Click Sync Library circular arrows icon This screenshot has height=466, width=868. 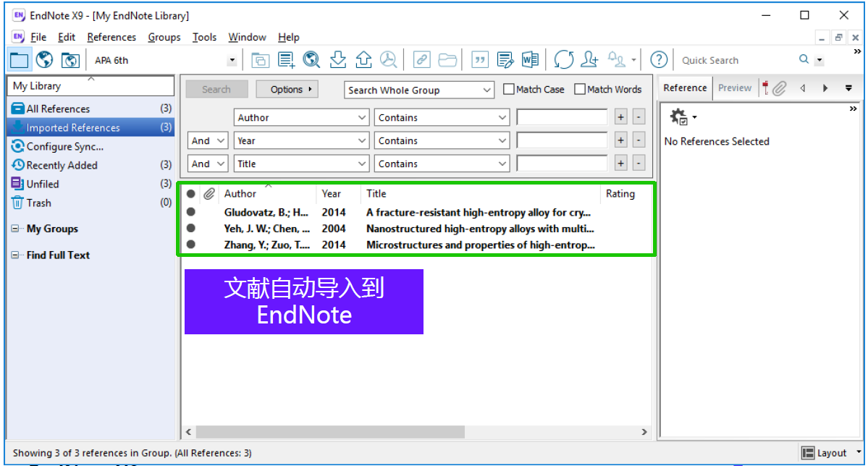click(563, 60)
